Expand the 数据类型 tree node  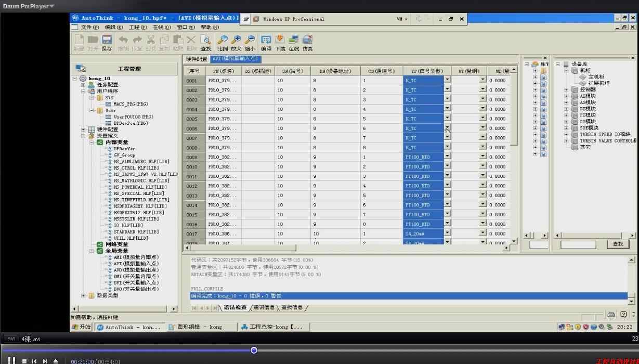click(83, 295)
